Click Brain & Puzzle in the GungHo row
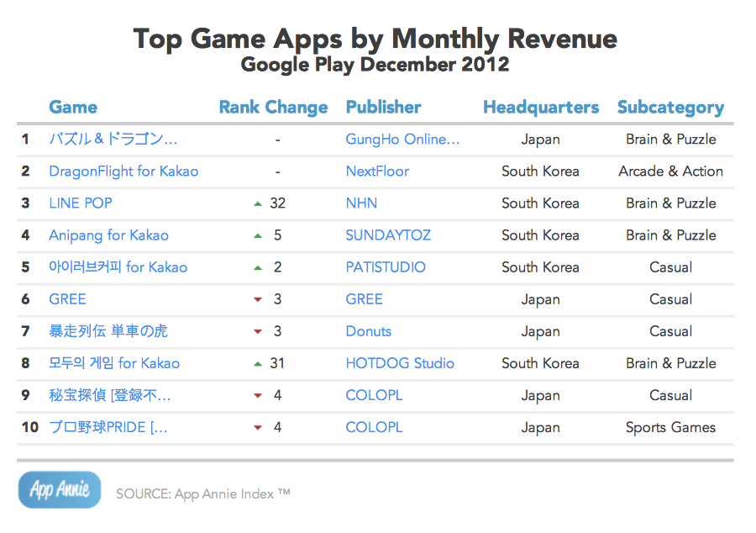The width and height of the screenshot is (756, 533). click(x=670, y=139)
